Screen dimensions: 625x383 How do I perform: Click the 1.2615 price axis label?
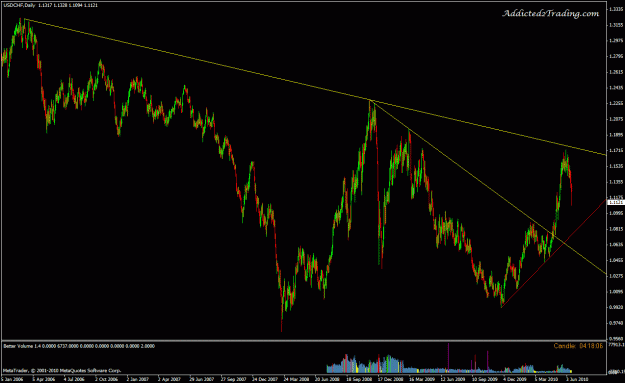click(x=616, y=72)
